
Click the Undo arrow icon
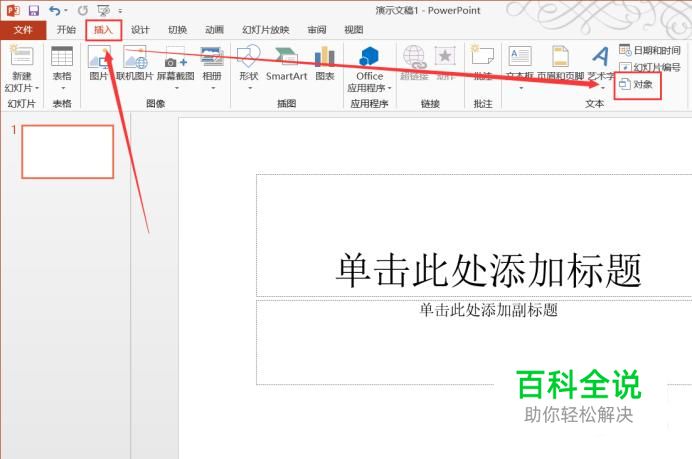coord(55,10)
